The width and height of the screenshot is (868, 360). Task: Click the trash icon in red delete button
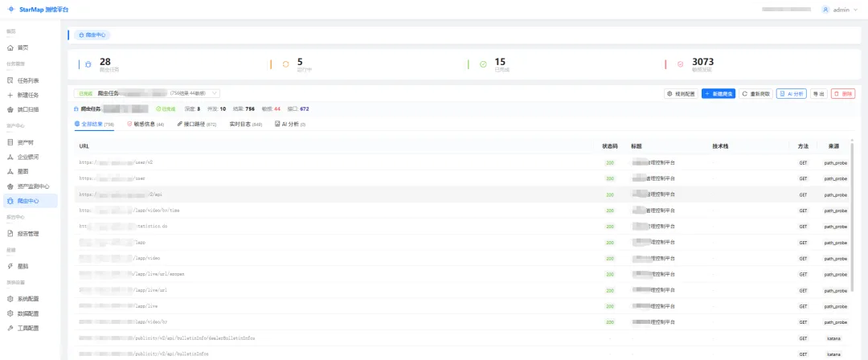pyautogui.click(x=837, y=94)
